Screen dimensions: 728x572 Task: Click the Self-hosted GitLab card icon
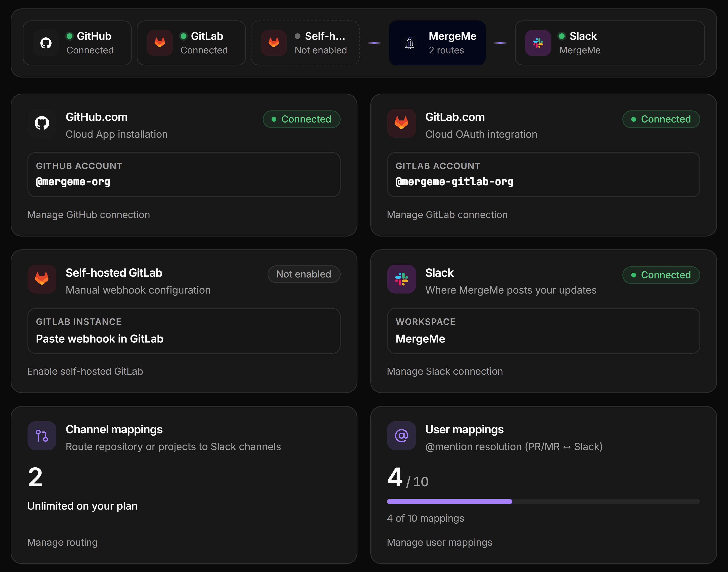point(42,279)
